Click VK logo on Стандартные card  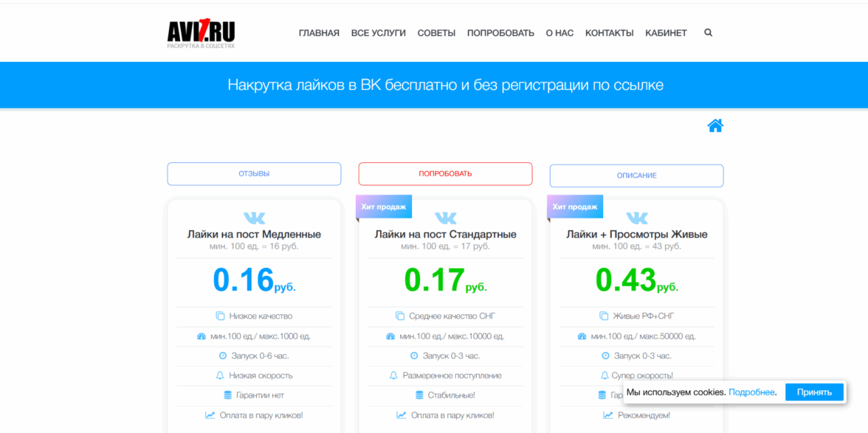446,218
